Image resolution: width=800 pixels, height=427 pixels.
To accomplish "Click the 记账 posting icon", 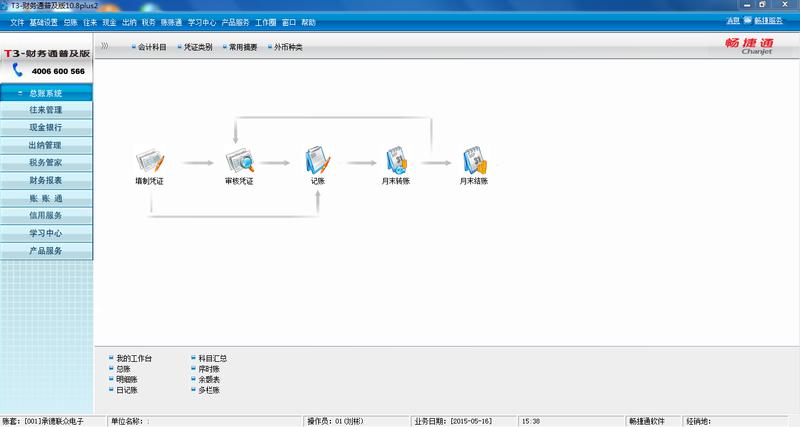I will coord(318,161).
